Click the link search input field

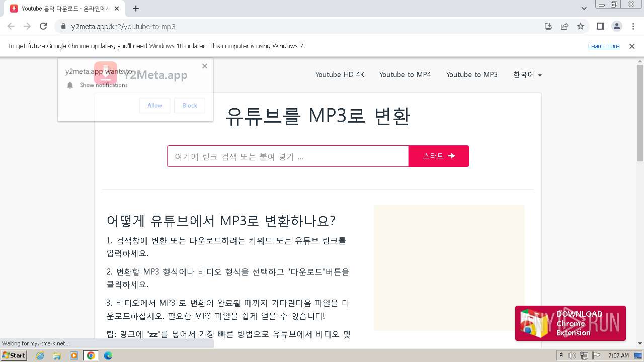point(288,156)
